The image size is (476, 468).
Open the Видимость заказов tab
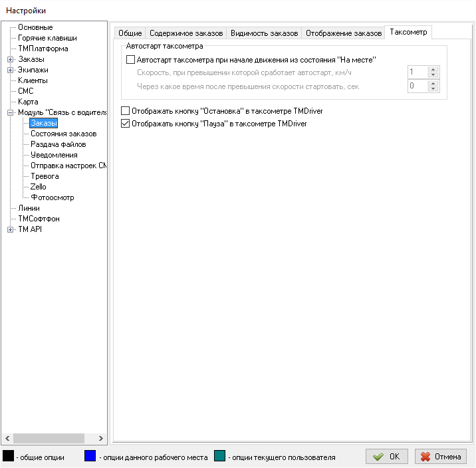[x=264, y=33]
